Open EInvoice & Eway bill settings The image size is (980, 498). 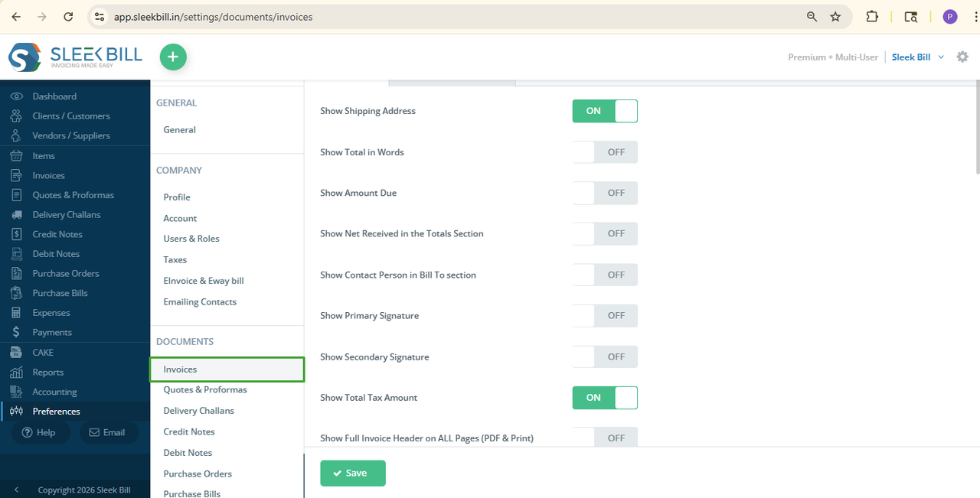pyautogui.click(x=204, y=281)
